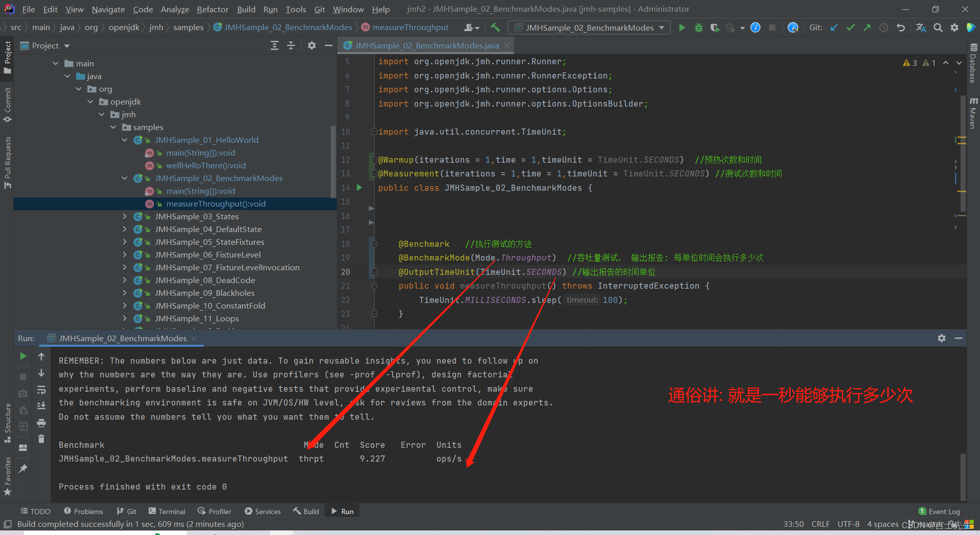980x535 pixels.
Task: Print the Run console output
Action: pos(41,423)
